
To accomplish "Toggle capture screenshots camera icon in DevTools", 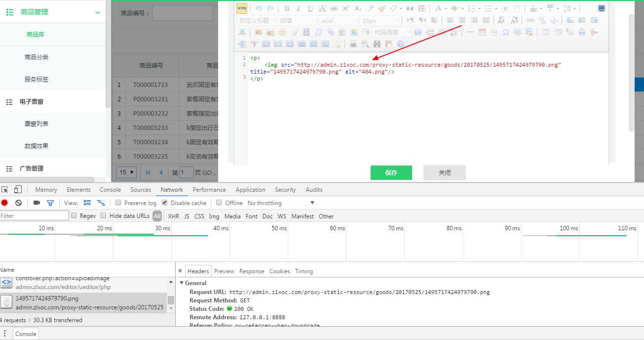I will [x=37, y=203].
